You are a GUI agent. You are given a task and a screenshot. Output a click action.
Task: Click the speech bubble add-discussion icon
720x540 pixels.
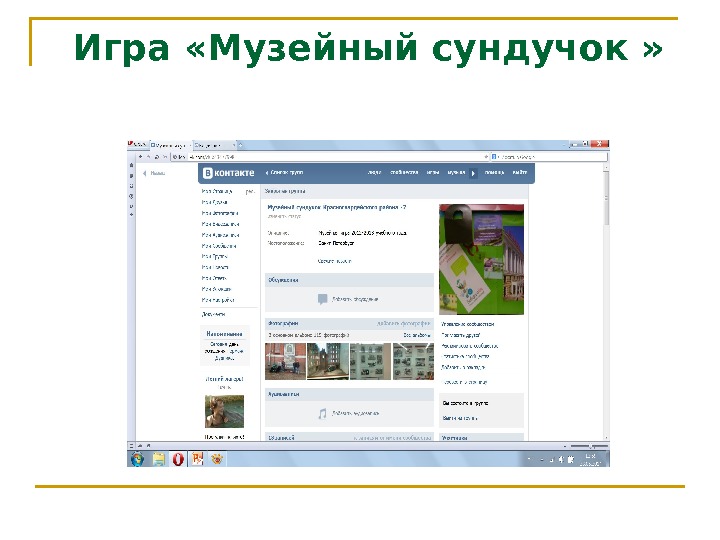pyautogui.click(x=322, y=299)
